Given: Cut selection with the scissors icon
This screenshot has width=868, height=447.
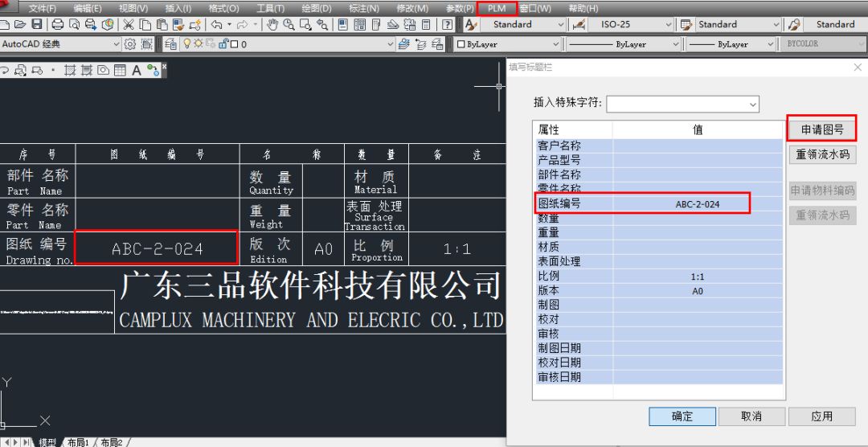Looking at the screenshot, I should coord(129,24).
